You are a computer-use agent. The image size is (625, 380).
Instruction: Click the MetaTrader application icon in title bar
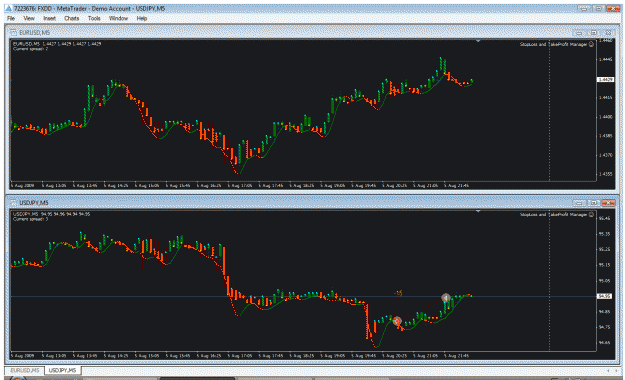(8, 8)
